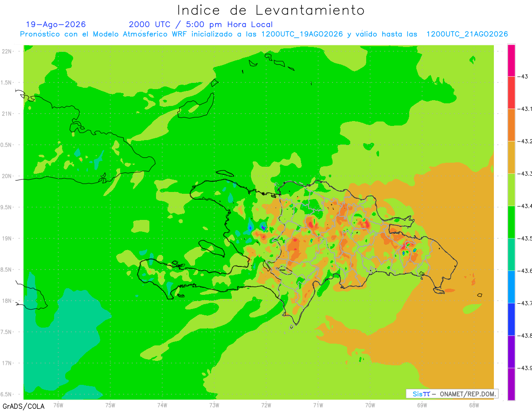Viewport: 532px width, 411px height.
Task: Pick the bright green swatch below -43.4
Action: click(511, 222)
